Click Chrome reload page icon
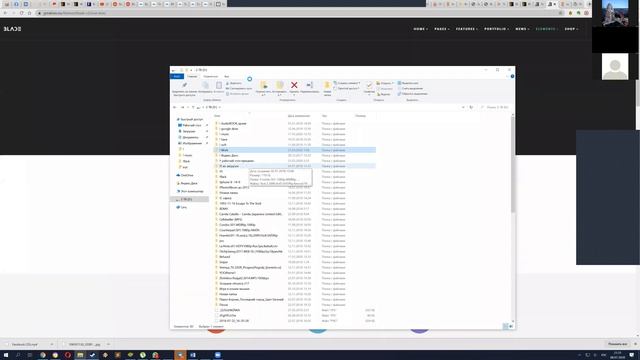The image size is (640, 360). click(22, 13)
